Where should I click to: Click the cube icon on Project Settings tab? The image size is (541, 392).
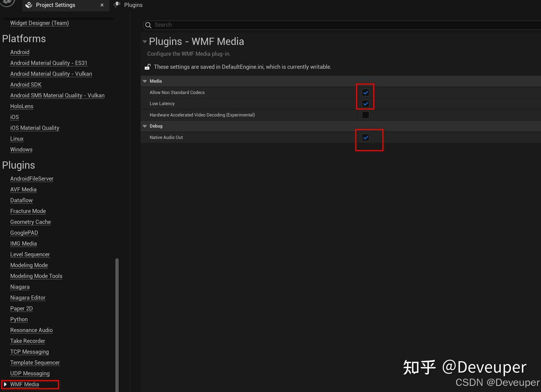[29, 5]
